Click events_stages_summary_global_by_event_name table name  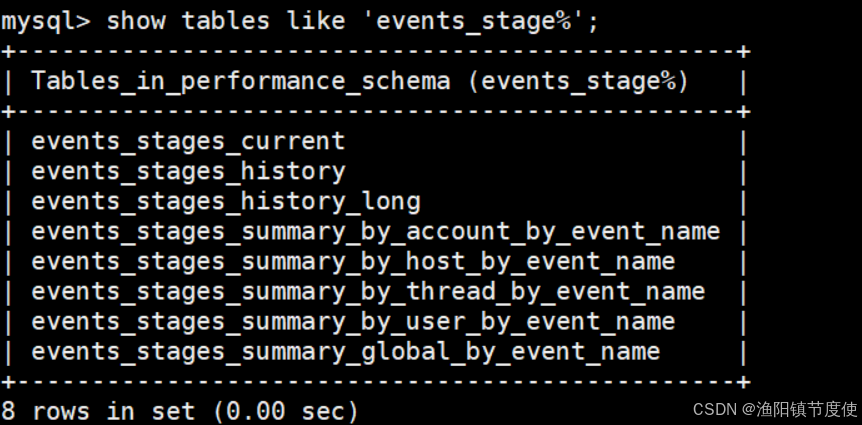pos(345,351)
